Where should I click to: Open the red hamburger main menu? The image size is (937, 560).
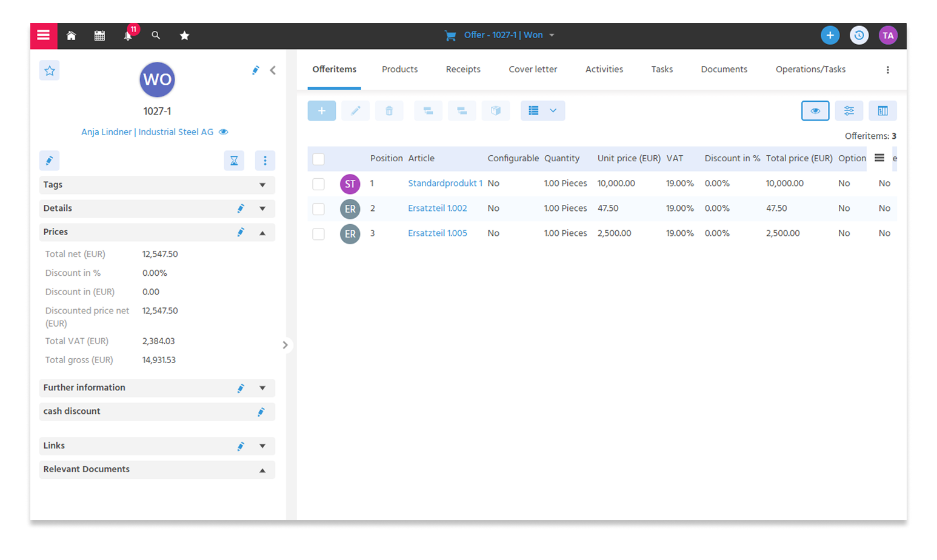point(44,36)
